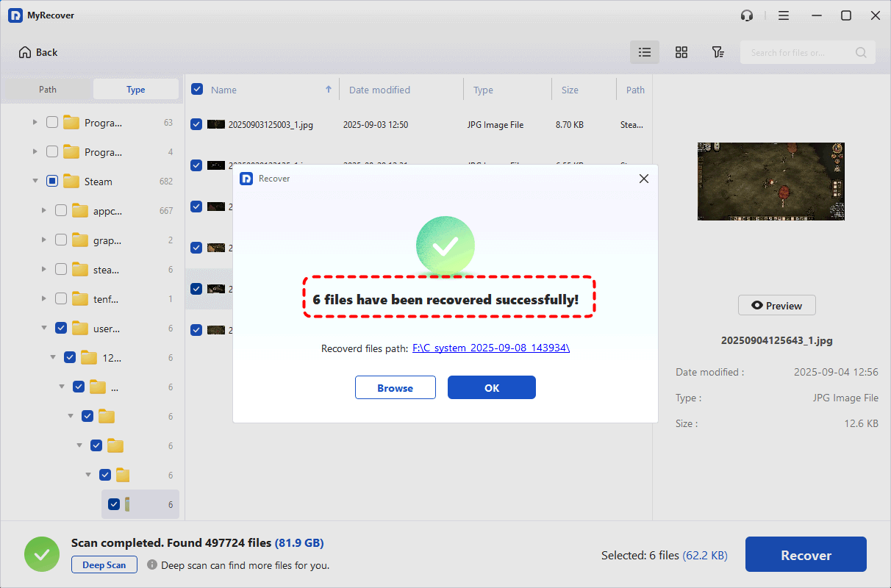Open the hamburger menu in title bar
The image size is (891, 588).
pyautogui.click(x=784, y=15)
